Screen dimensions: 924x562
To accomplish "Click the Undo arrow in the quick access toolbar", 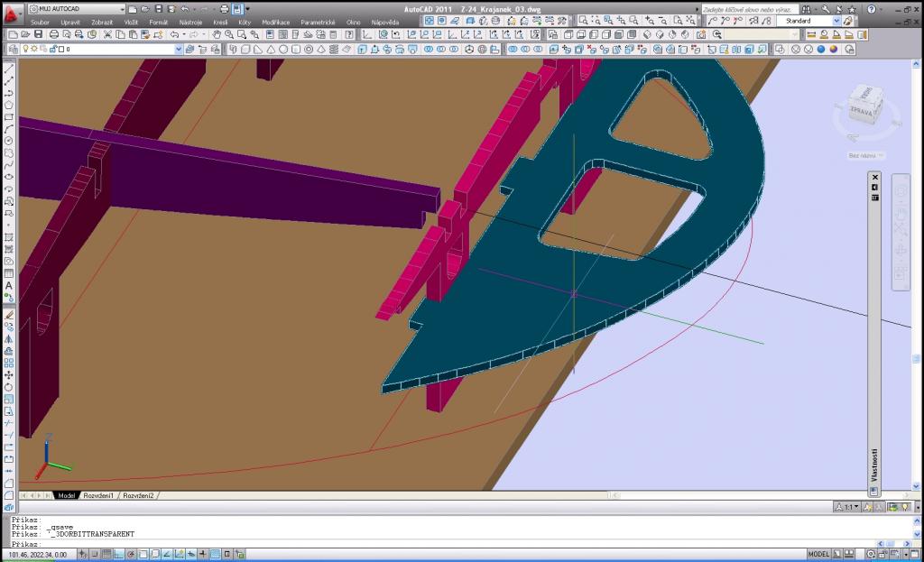I will [185, 9].
